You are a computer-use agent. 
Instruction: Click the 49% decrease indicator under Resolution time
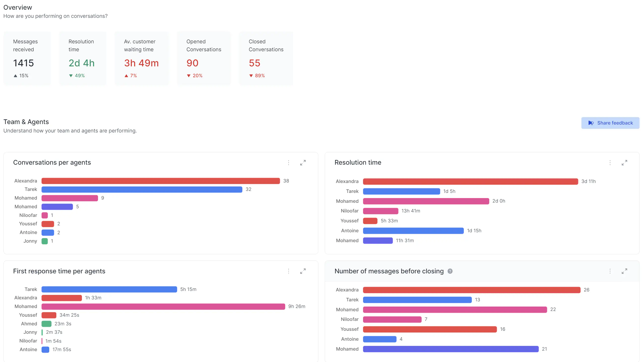pos(77,76)
